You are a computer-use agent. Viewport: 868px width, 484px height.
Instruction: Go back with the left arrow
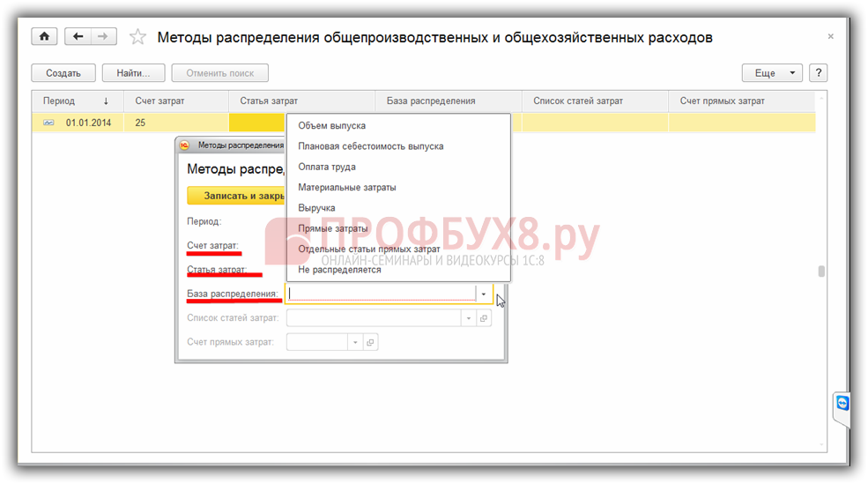click(78, 37)
